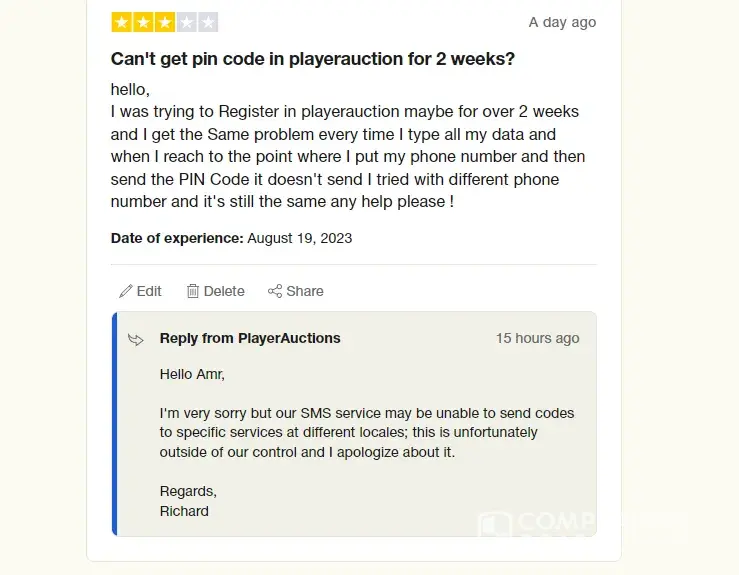
Task: Click the "Reply from PlayerAuctions" heading
Action: coord(250,338)
